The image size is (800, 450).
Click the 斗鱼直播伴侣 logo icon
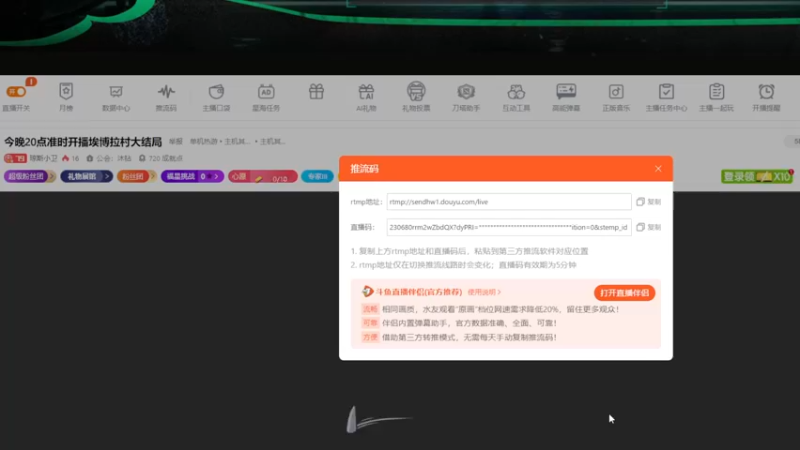tap(367, 291)
